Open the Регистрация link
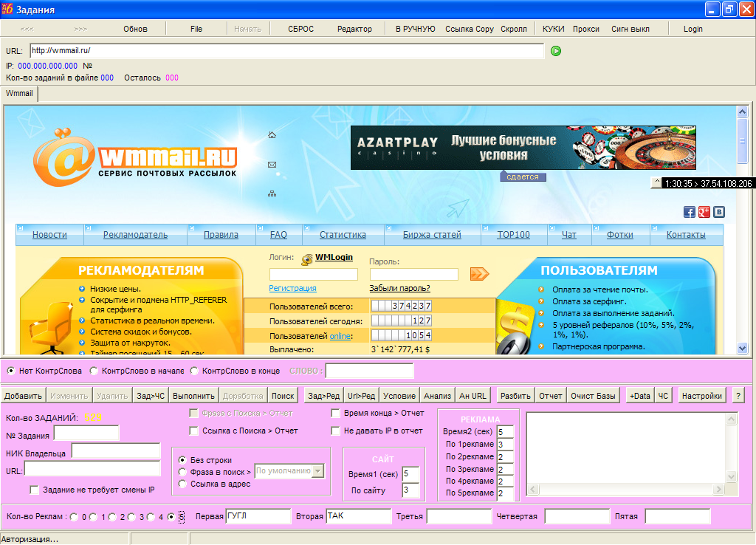Viewport: 756px width, 545px height. pos(292,288)
